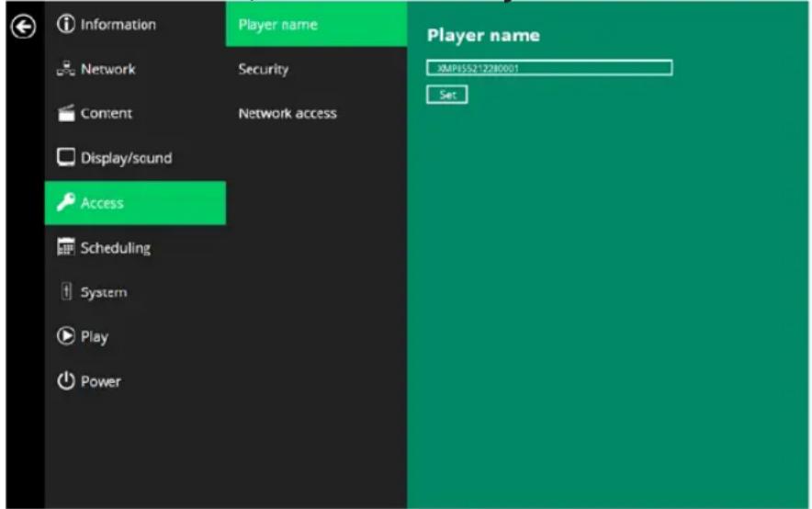Click the Player name heading
The width and height of the screenshot is (812, 509).
tap(483, 35)
